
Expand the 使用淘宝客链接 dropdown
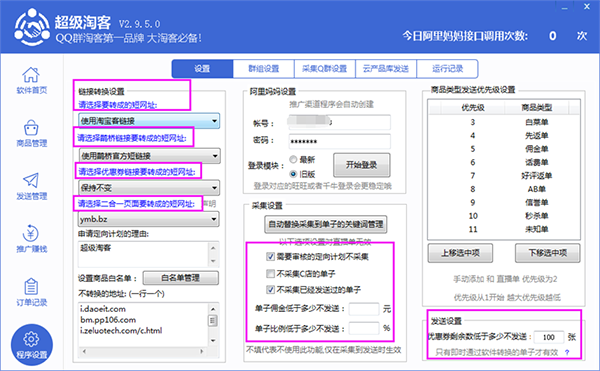pos(149,121)
